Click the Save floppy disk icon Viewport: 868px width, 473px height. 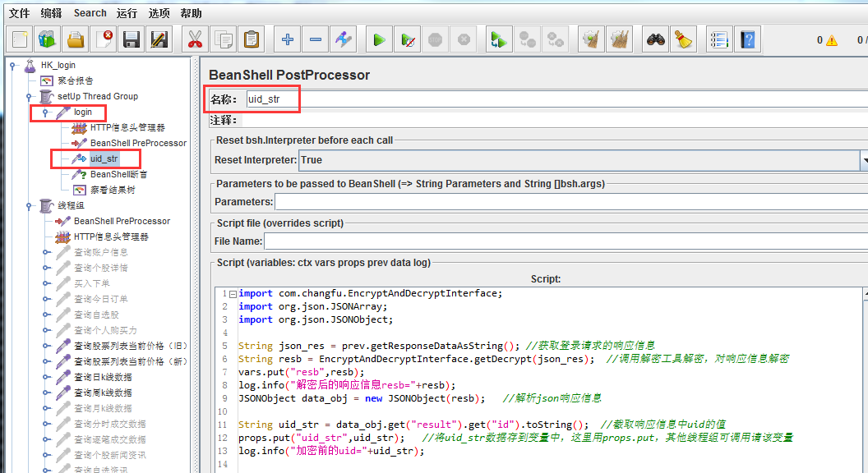click(132, 39)
